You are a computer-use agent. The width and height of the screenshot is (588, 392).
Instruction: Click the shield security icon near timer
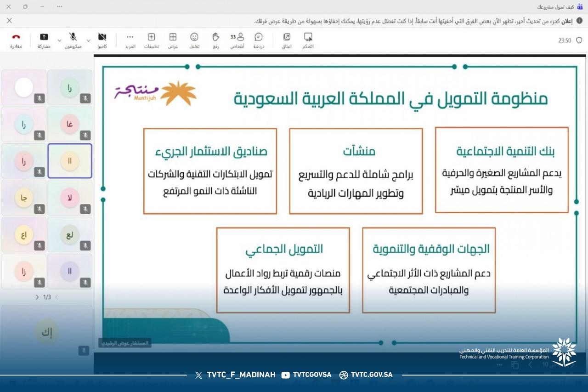click(x=579, y=40)
